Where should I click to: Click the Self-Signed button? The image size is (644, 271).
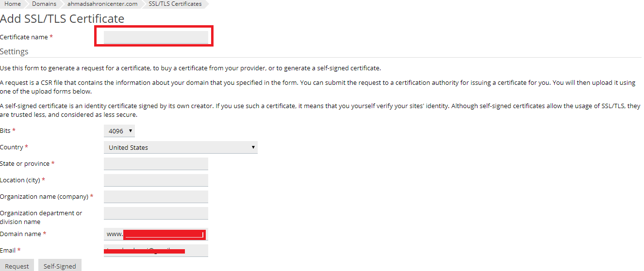pyautogui.click(x=60, y=266)
